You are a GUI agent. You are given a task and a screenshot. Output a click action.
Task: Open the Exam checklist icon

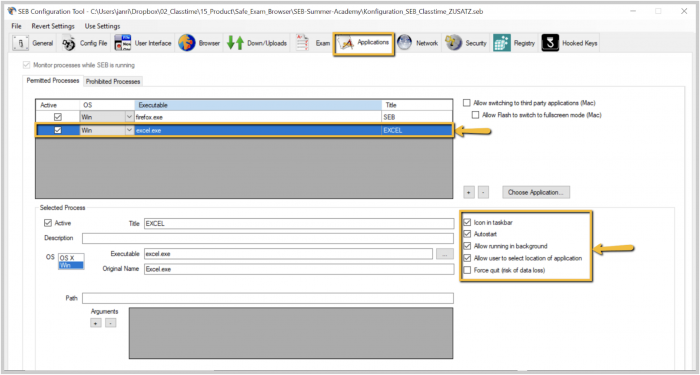(303, 43)
